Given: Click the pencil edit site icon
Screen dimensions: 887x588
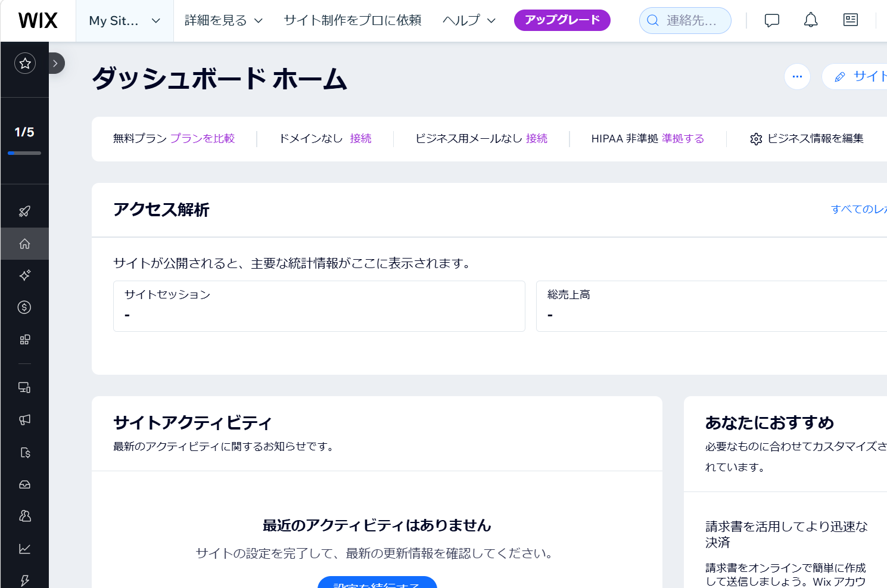Looking at the screenshot, I should click(x=840, y=77).
